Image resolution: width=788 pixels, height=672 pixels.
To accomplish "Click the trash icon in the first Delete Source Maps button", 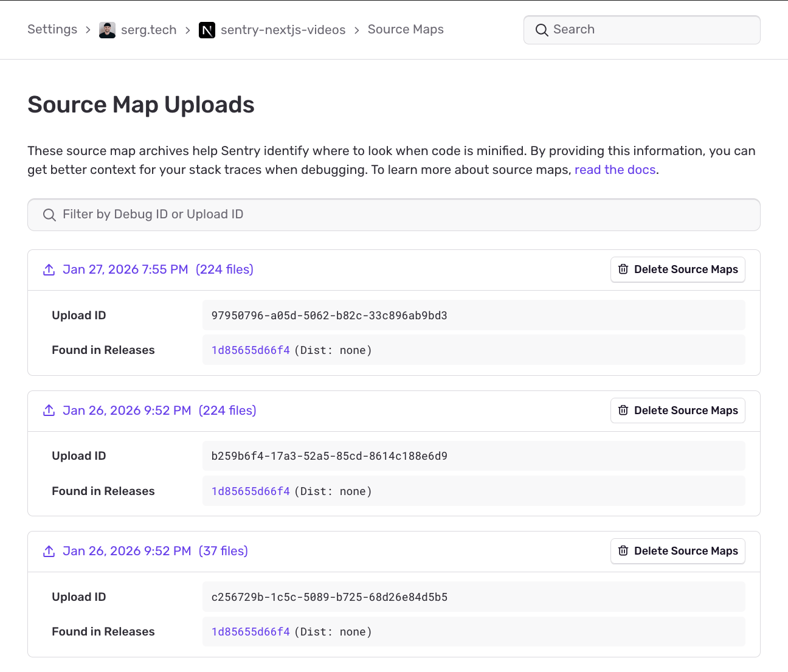I will (623, 269).
